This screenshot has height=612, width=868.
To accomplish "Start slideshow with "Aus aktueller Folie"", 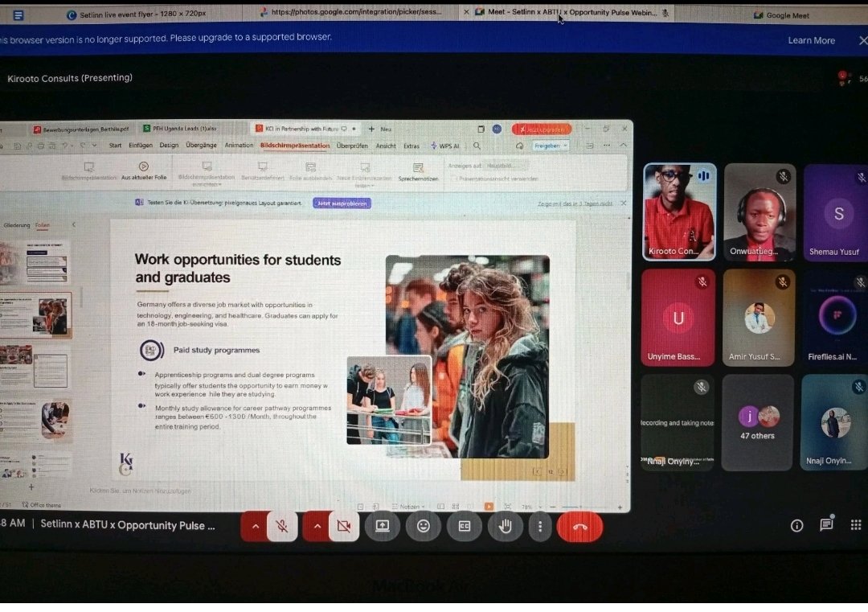I will (142, 170).
